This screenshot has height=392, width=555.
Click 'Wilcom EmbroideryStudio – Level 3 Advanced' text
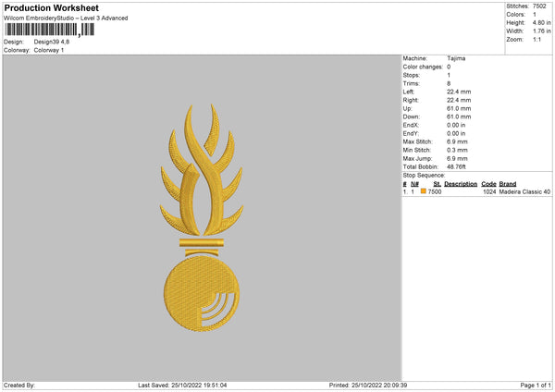[66, 18]
